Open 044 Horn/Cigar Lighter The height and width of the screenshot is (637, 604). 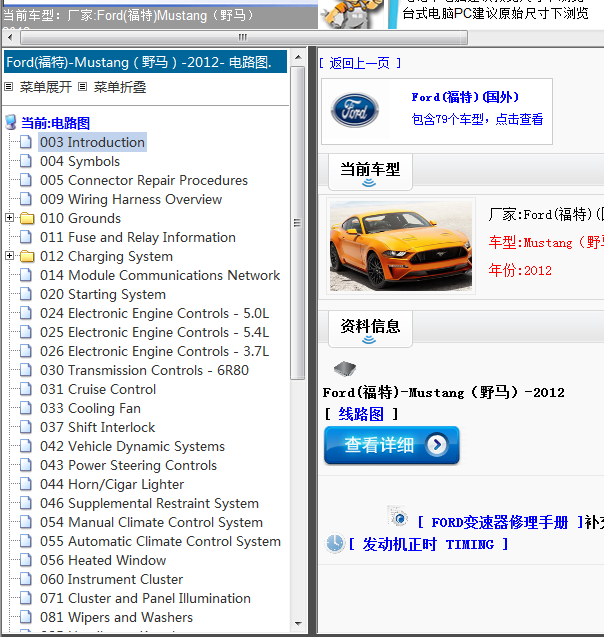coord(112,484)
